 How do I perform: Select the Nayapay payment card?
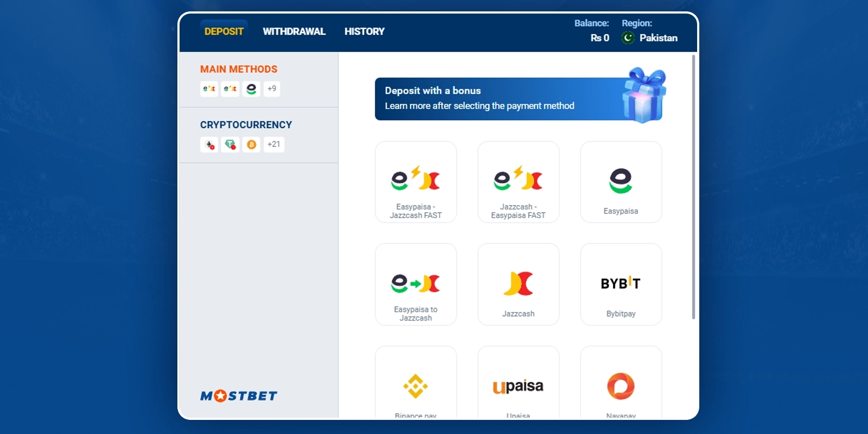621,382
